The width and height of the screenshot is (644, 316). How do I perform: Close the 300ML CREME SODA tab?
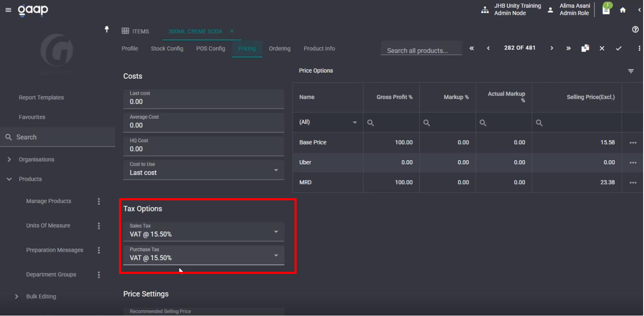pos(232,31)
